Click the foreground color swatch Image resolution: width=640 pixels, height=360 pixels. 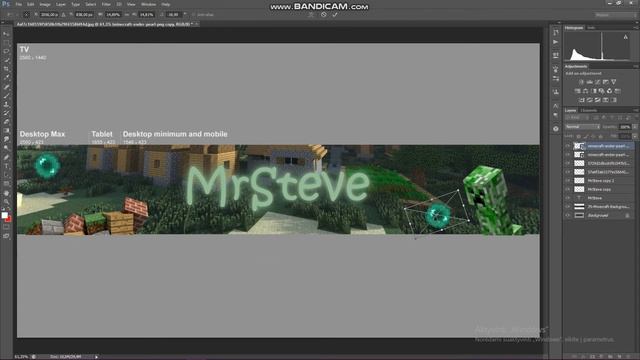[x=4, y=215]
